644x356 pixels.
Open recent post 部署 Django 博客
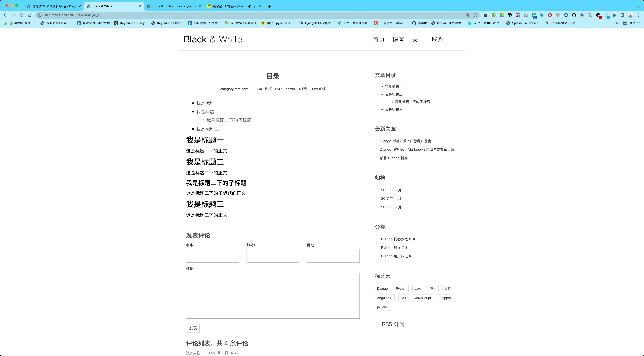click(394, 158)
